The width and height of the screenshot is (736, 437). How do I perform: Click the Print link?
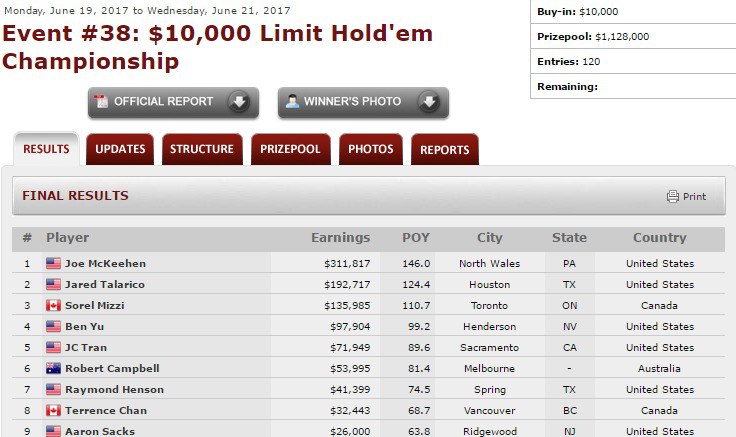(694, 197)
